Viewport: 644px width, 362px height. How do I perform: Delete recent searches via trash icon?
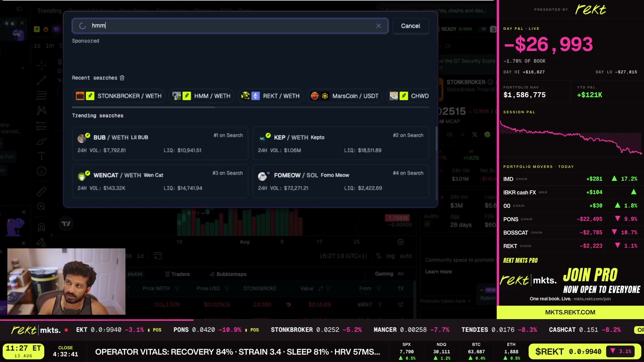pyautogui.click(x=122, y=78)
